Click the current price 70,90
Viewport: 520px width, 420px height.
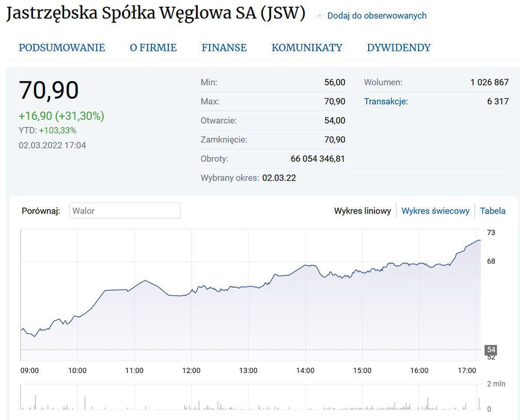49,90
